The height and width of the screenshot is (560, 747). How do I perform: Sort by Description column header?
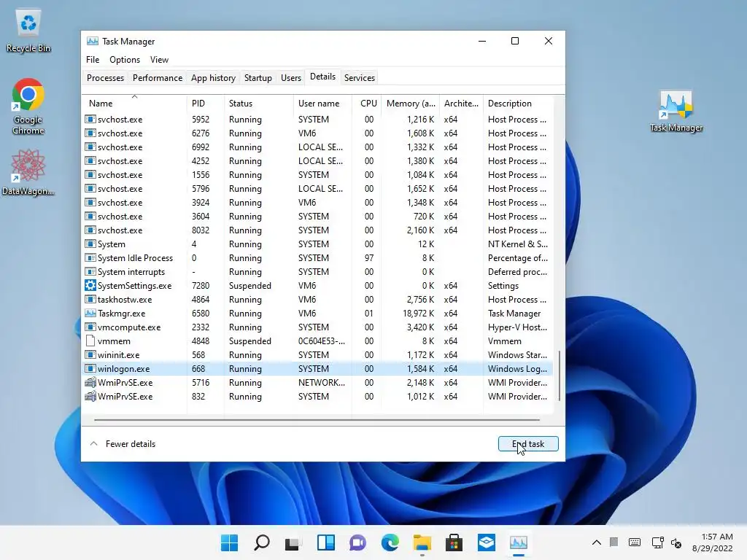(519, 104)
